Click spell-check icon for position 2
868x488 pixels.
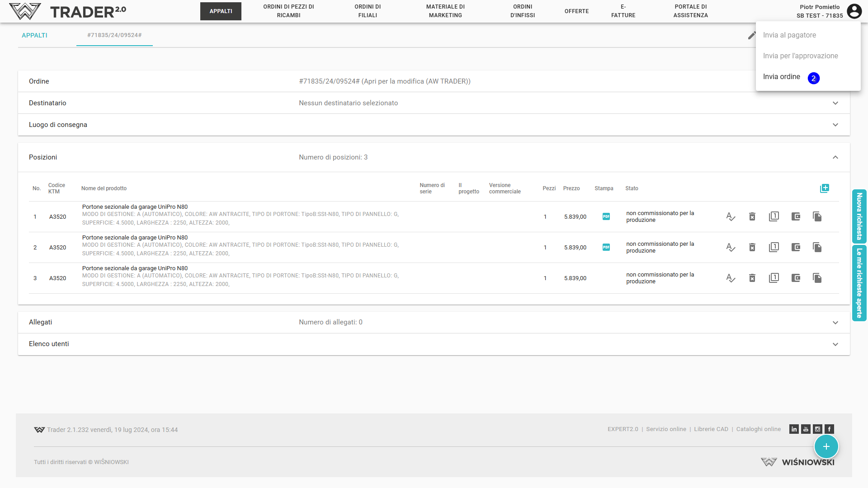[x=731, y=248]
